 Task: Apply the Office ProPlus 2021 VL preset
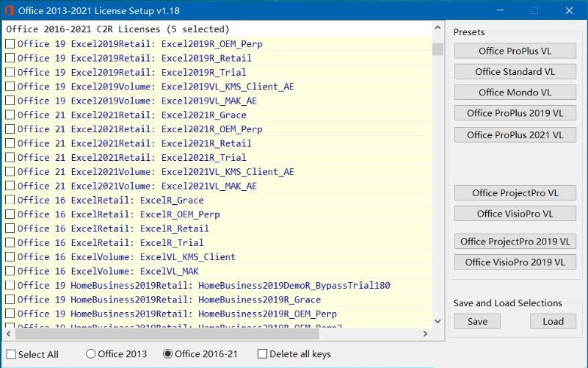(x=515, y=135)
